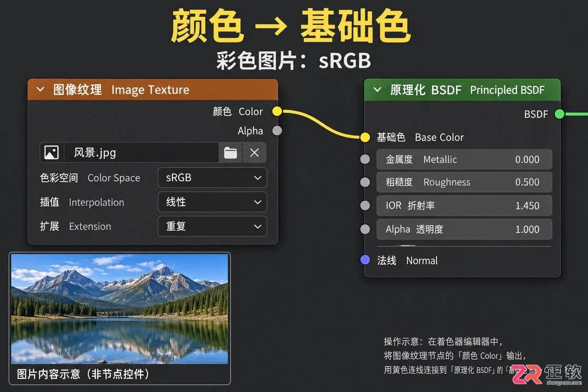
Task: Click the 颜色 Color output label
Action: [x=238, y=112]
